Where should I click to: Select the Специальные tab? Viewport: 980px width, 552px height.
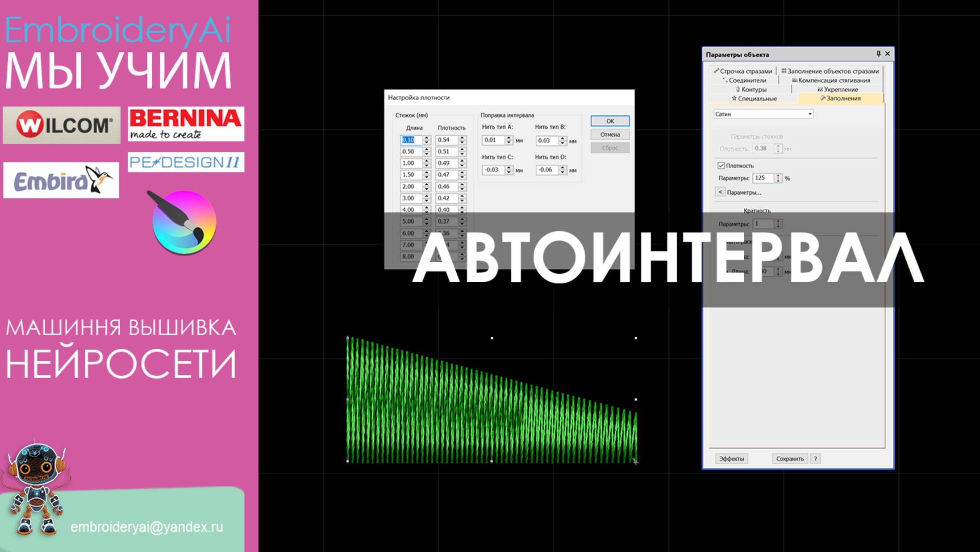(x=754, y=99)
